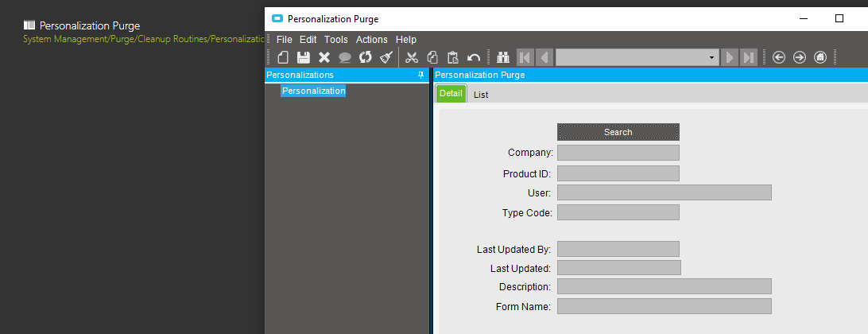The height and width of the screenshot is (334, 868).
Task: Click the Form Name field
Action: coord(665,306)
